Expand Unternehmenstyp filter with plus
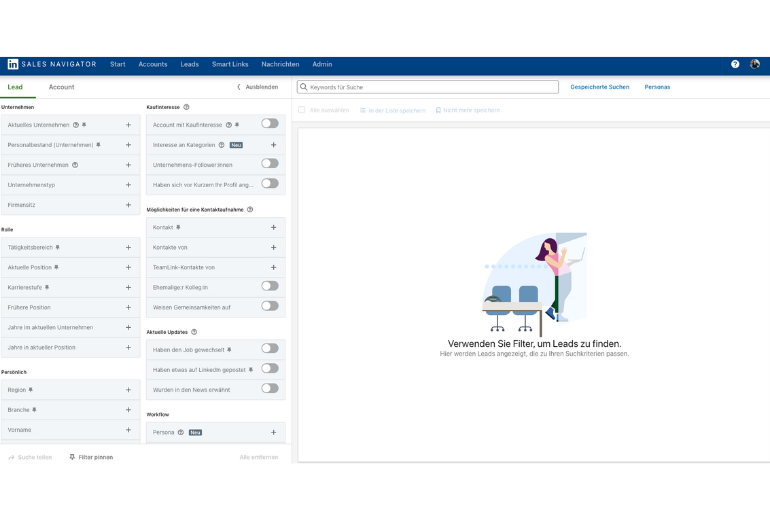This screenshot has width=770, height=520. click(x=128, y=185)
